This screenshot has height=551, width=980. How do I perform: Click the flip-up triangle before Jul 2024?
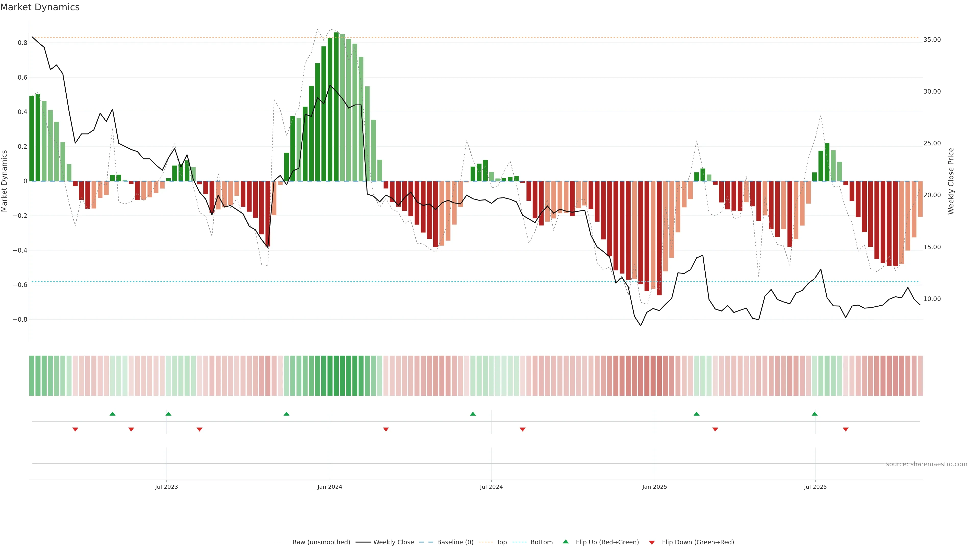click(x=473, y=414)
